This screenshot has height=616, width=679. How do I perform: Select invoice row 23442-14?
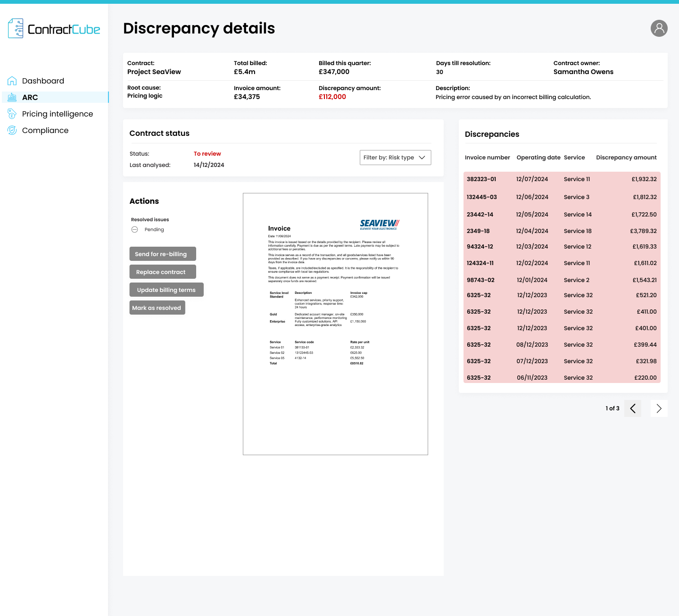(x=562, y=215)
